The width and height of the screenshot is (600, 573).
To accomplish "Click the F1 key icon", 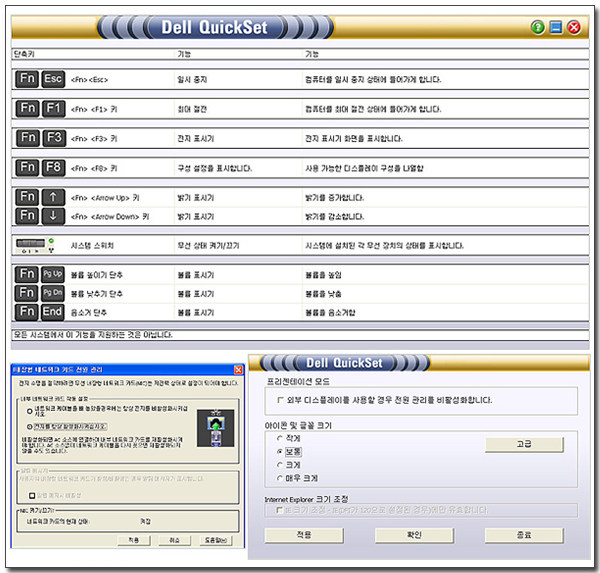I will pyautogui.click(x=54, y=108).
